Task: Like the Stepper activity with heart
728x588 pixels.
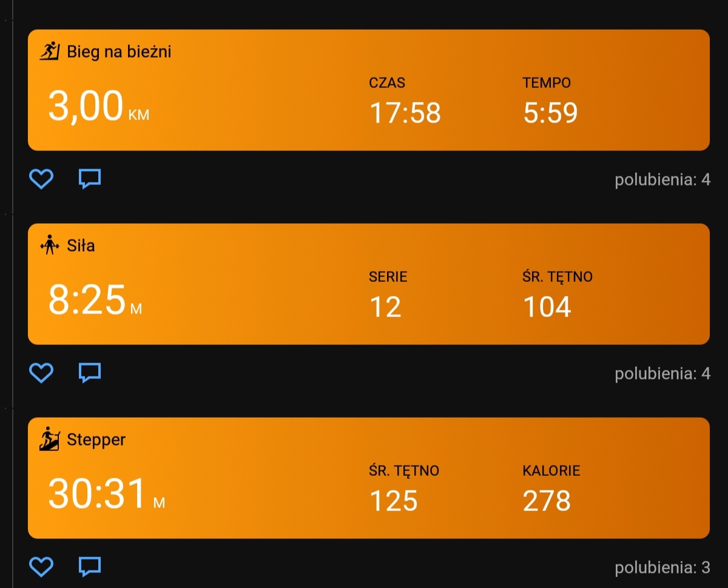Action: point(41,567)
